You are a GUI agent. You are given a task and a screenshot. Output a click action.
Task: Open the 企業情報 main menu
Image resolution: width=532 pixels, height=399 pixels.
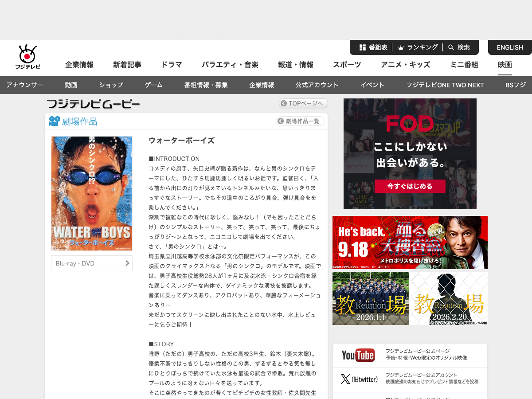(x=79, y=65)
